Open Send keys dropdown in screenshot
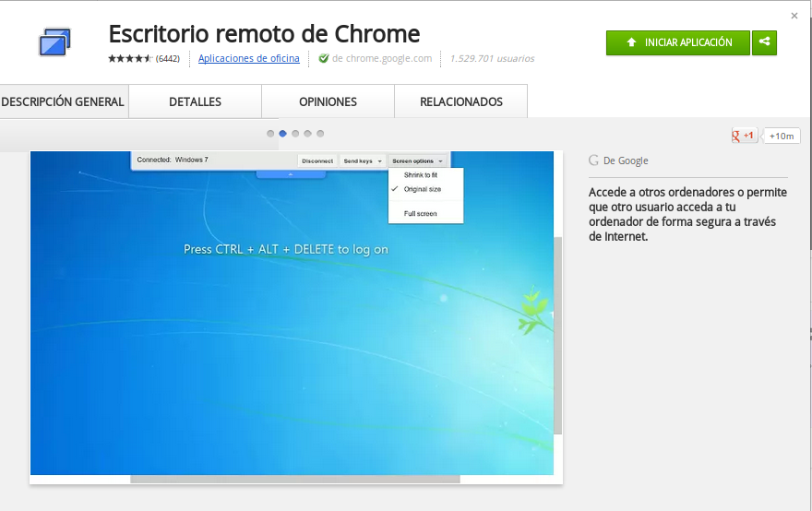 click(x=363, y=161)
